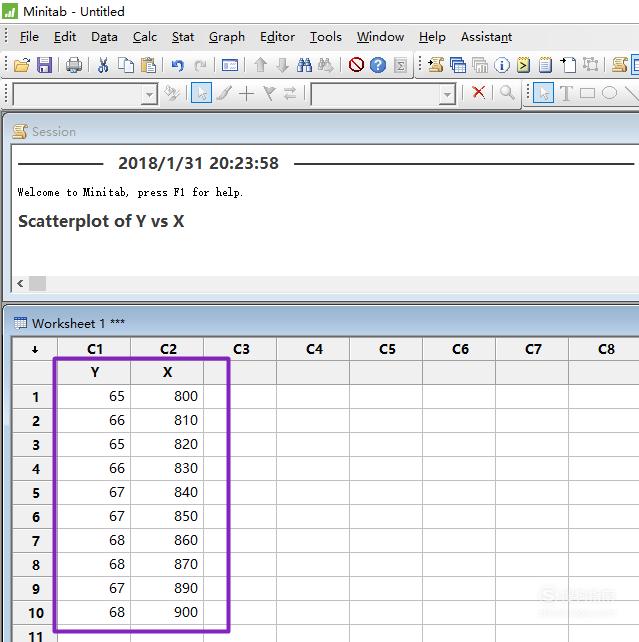The height and width of the screenshot is (642, 639).
Task: Click cell with value 800
Action: click(x=167, y=396)
